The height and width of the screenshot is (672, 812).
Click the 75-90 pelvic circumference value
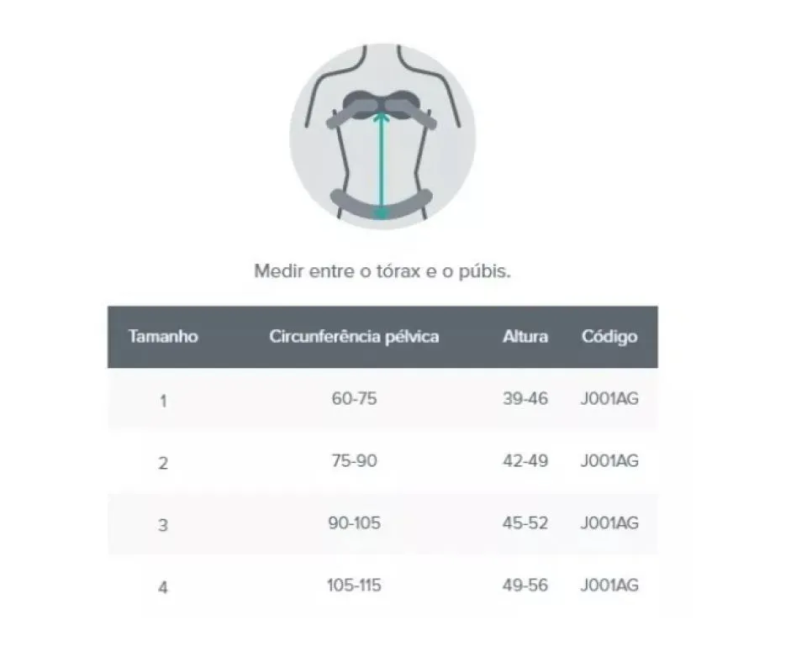[x=354, y=461]
